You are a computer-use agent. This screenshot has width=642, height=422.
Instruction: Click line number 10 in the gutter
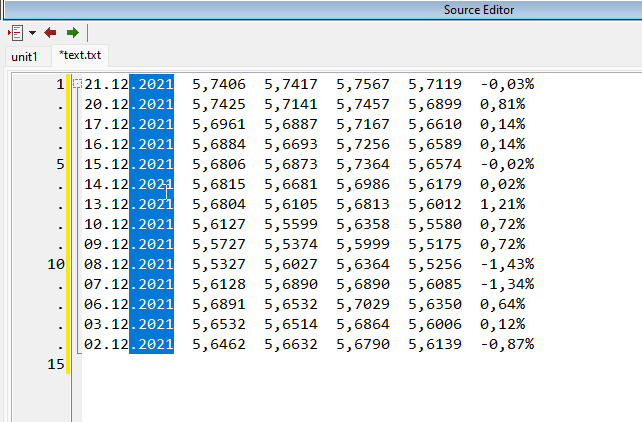56,264
